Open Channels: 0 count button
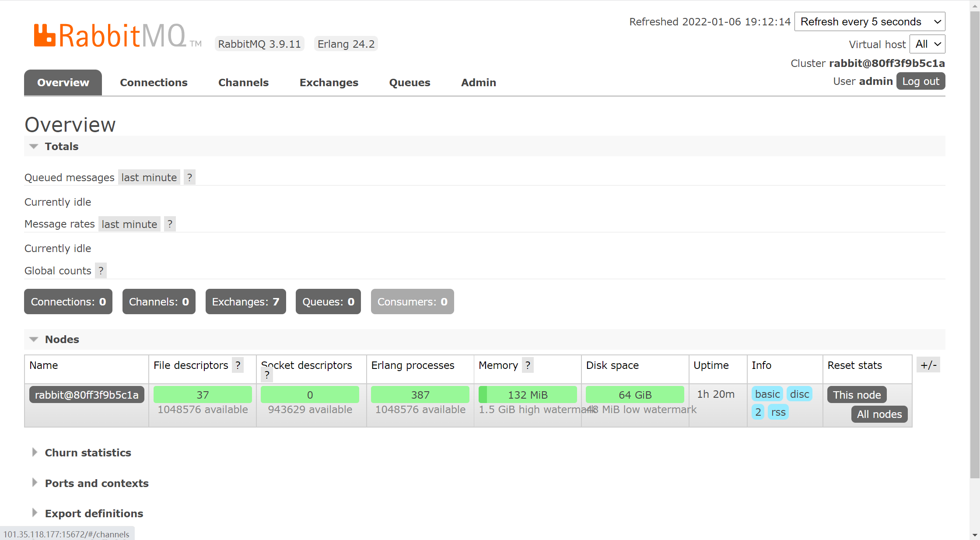The width and height of the screenshot is (980, 540). tap(159, 302)
